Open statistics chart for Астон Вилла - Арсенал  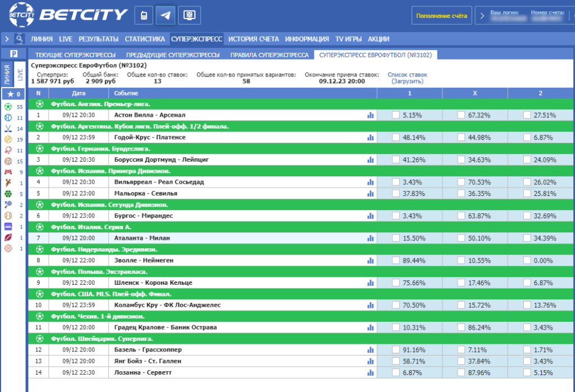[x=371, y=115]
